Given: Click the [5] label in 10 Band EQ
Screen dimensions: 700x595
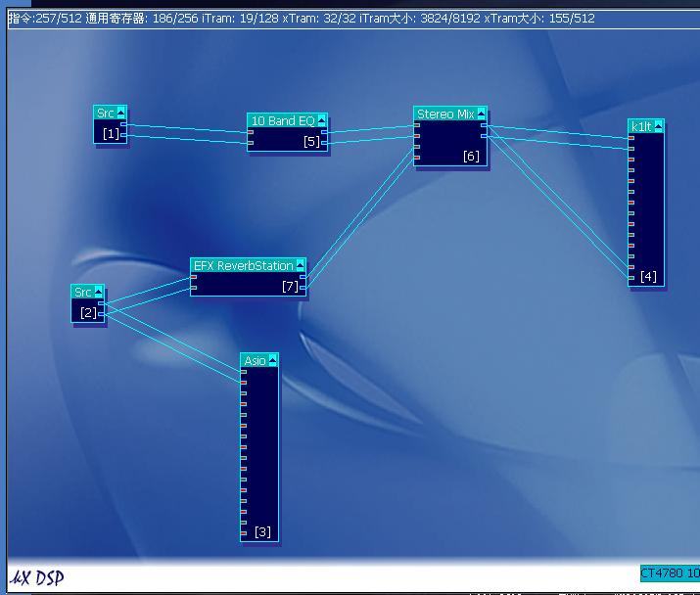Looking at the screenshot, I should click(x=311, y=142).
